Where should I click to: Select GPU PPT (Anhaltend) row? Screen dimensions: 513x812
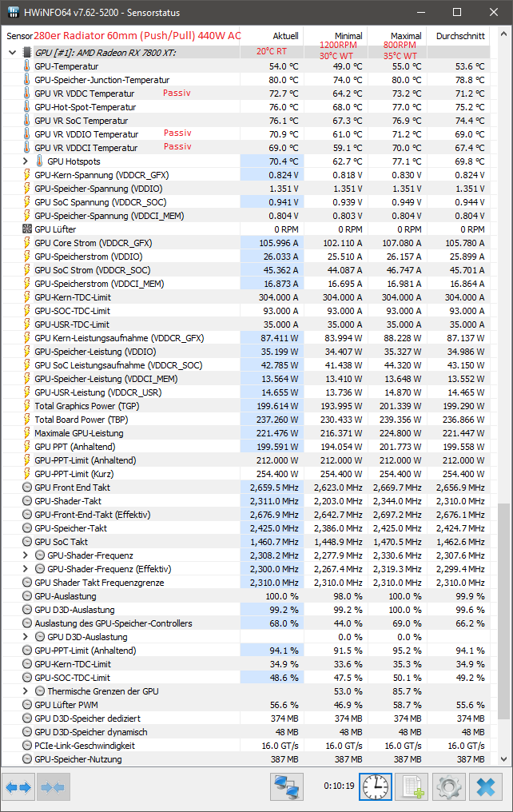pyautogui.click(x=246, y=447)
